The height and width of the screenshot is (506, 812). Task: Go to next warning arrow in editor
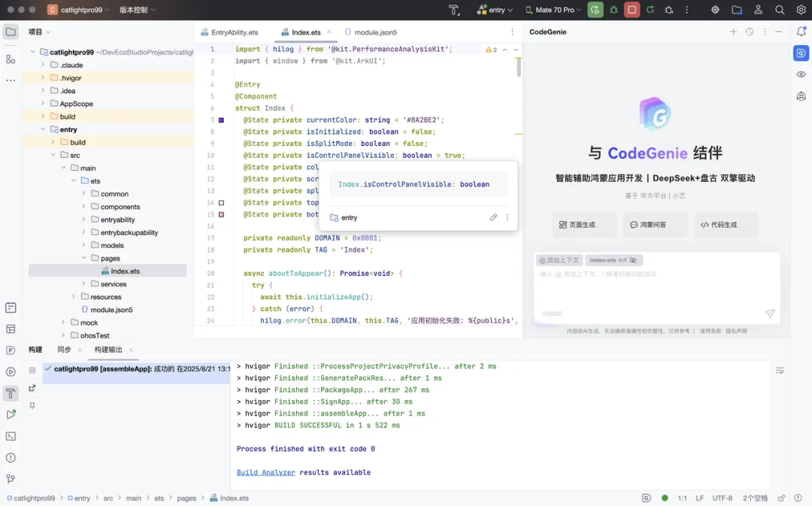coord(516,50)
